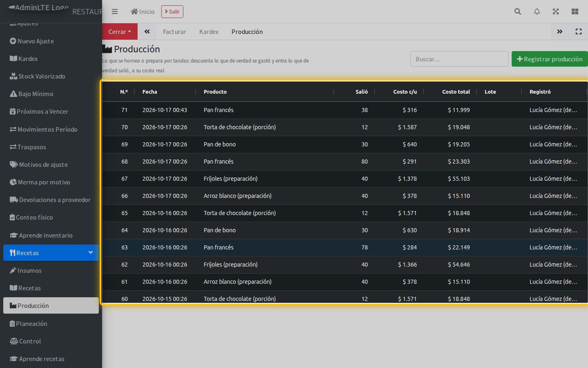Screen dimensions: 588x368
Task: Go to Inicio home link
Action: pos(143,11)
